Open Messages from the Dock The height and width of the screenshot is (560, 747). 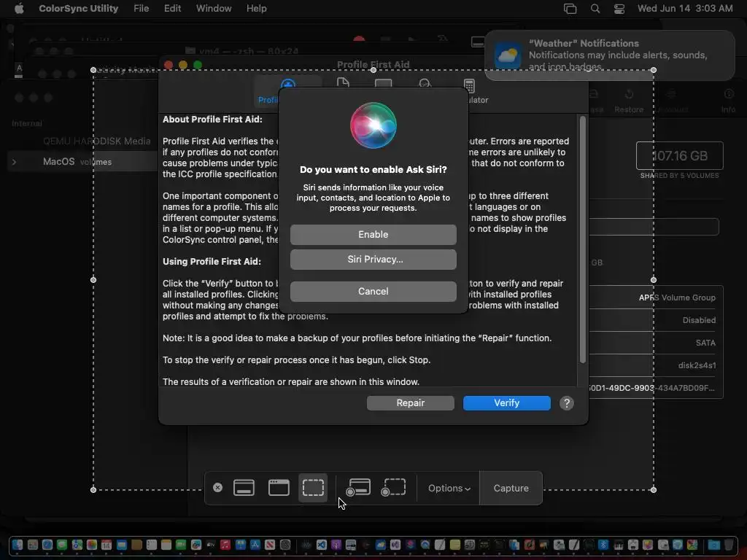point(62,545)
